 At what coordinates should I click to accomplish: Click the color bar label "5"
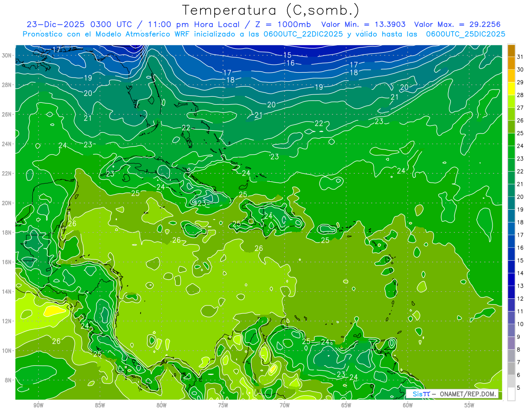tap(518, 388)
